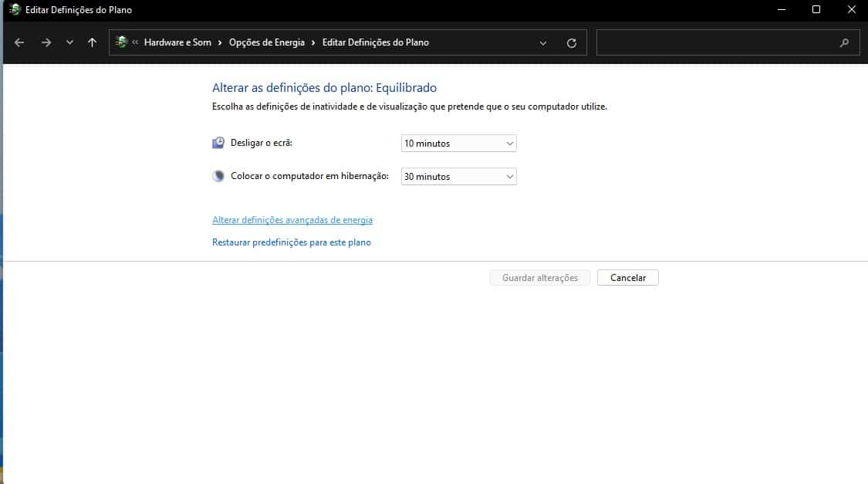Click Guardar alterações button

(x=540, y=277)
